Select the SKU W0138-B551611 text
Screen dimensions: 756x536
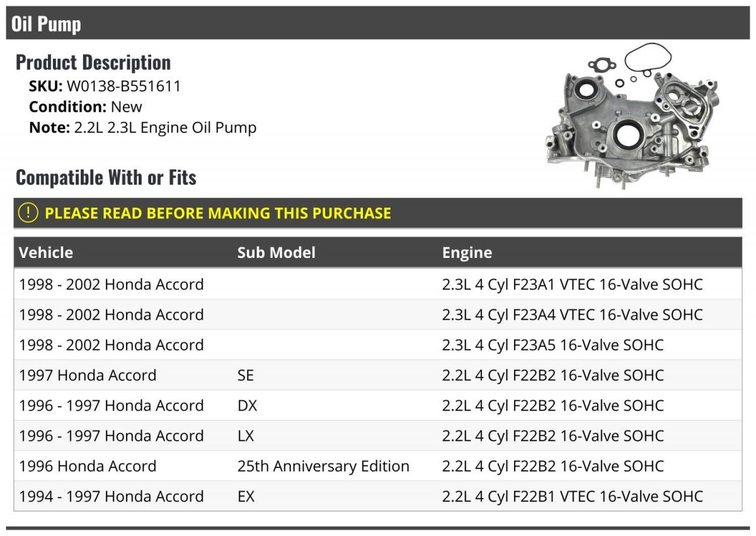coord(105,86)
